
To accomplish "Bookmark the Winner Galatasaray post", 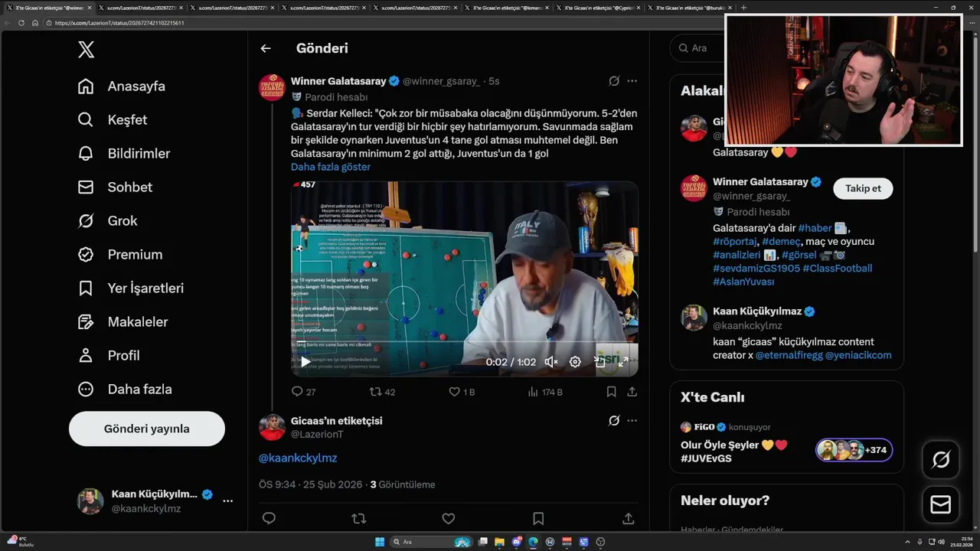I will [x=611, y=392].
